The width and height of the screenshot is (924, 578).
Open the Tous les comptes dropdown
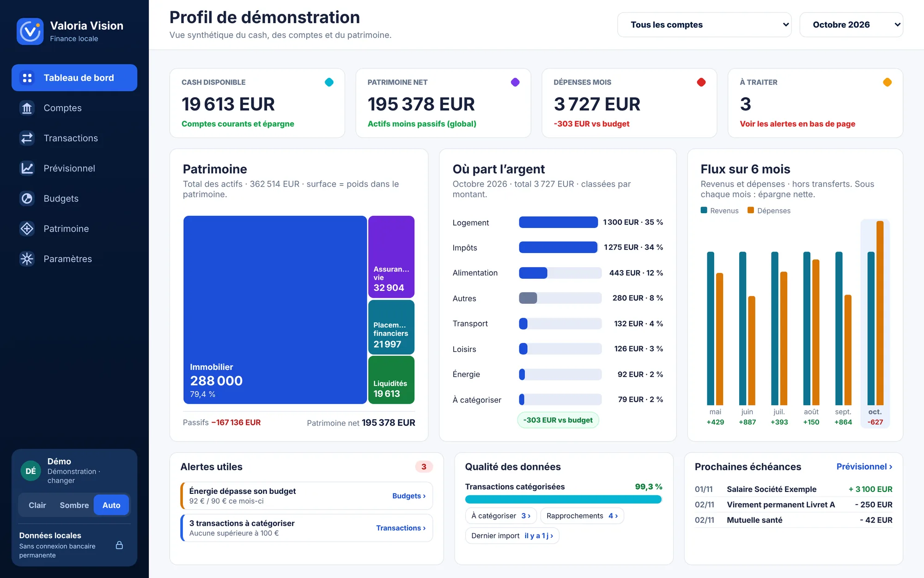pos(704,25)
